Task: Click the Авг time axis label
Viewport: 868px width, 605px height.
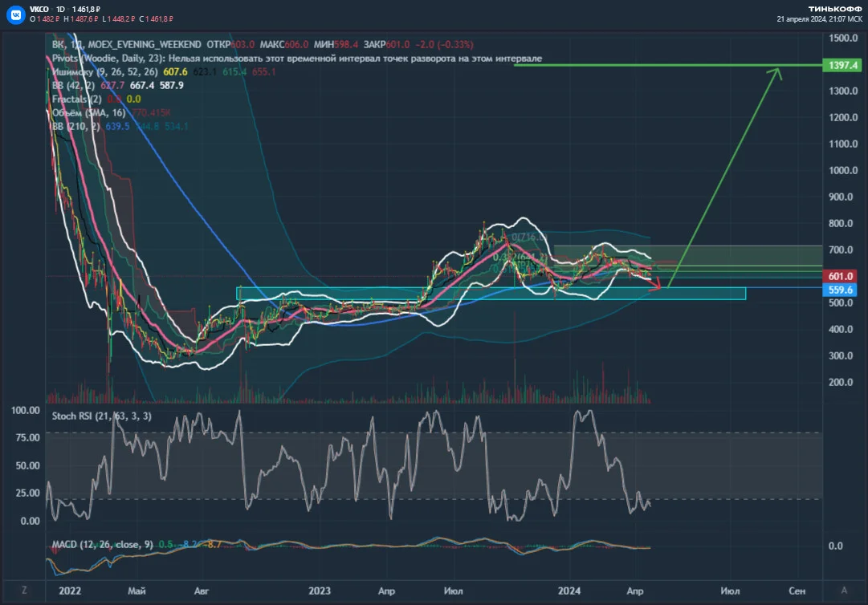Action: coord(202,591)
